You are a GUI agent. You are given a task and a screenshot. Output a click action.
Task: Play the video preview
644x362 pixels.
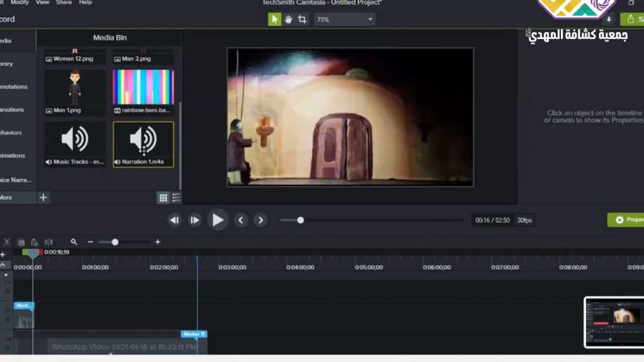[x=218, y=220]
